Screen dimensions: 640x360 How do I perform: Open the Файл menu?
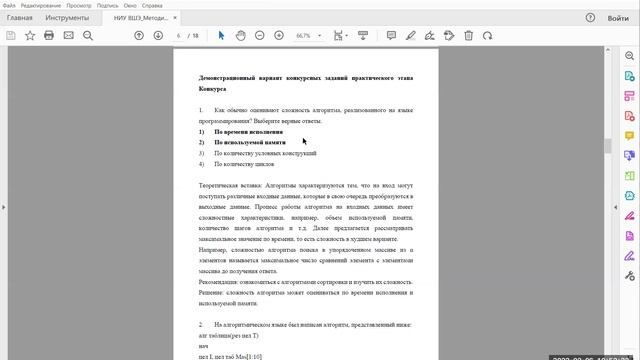pyautogui.click(x=9, y=6)
